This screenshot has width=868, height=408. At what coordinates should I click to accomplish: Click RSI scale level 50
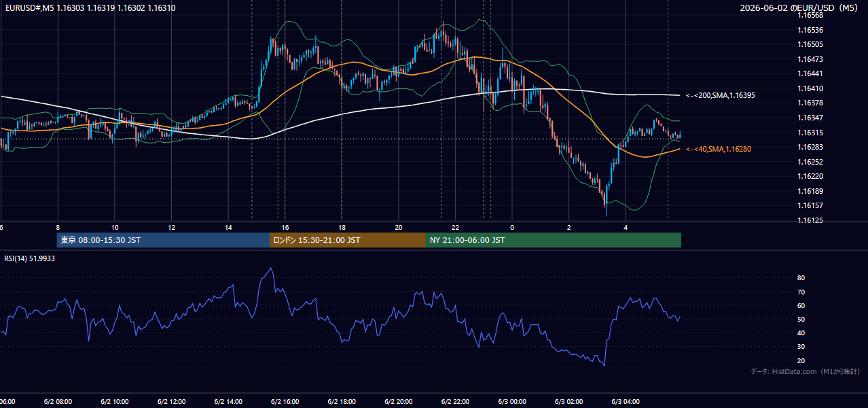(x=801, y=319)
